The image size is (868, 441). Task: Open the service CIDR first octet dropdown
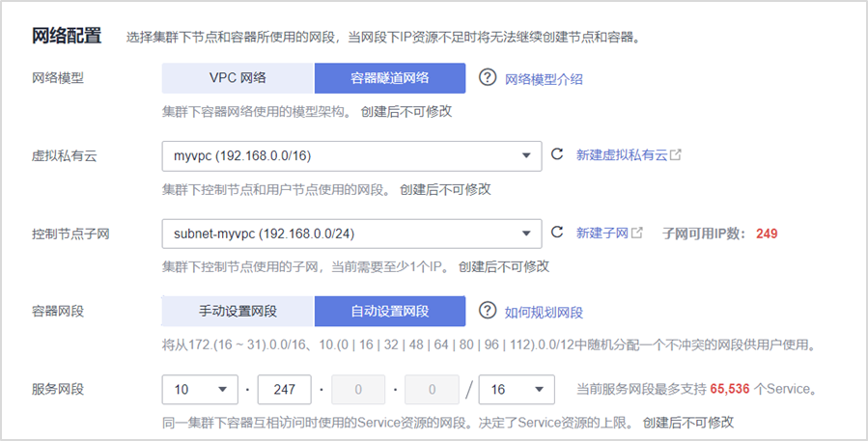click(200, 390)
